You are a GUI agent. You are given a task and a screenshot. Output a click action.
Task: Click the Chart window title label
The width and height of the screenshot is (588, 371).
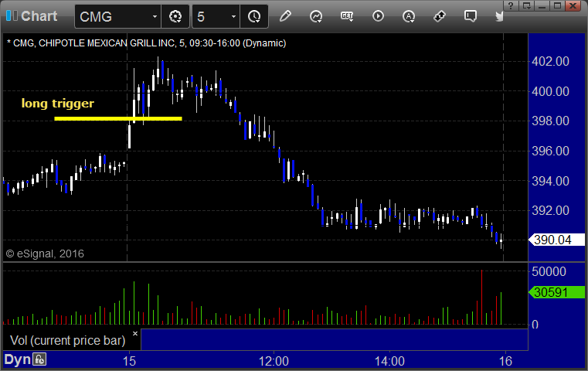[x=39, y=16]
